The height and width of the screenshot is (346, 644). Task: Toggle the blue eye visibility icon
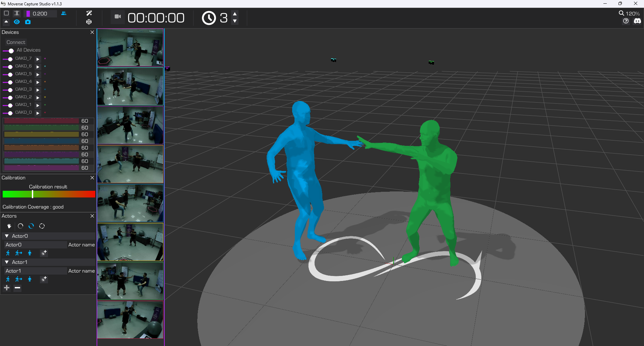(17, 22)
